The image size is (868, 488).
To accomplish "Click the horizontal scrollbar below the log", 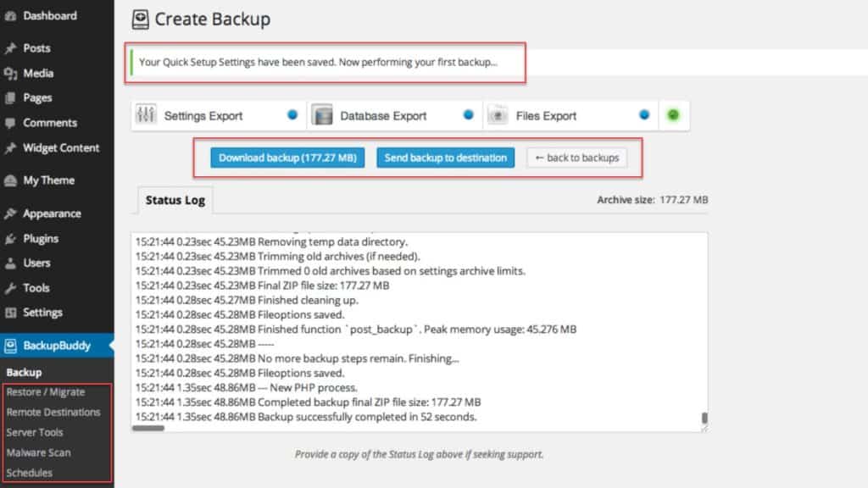I will coord(148,429).
